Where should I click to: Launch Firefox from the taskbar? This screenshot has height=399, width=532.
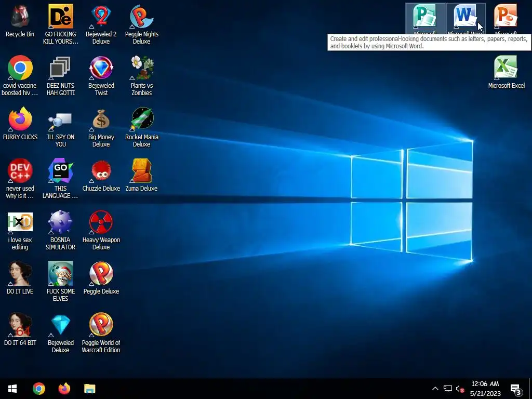64,389
